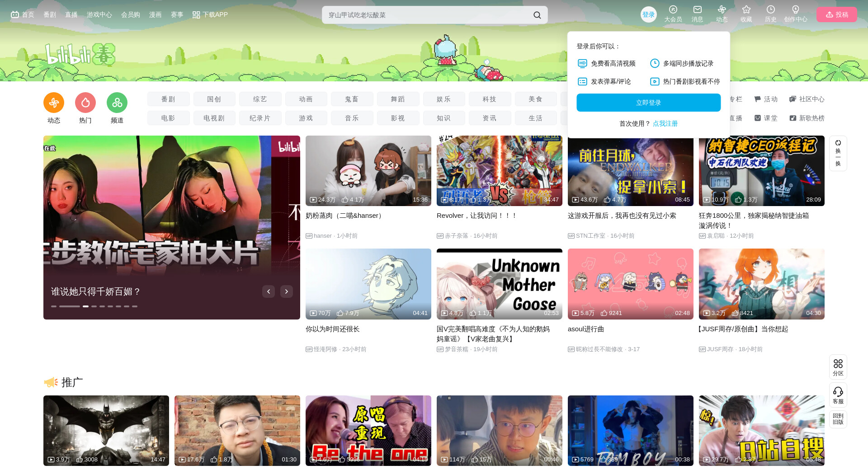
Task: Click carousel caption '谁说她只得千娇百媚？'
Action: click(x=96, y=292)
